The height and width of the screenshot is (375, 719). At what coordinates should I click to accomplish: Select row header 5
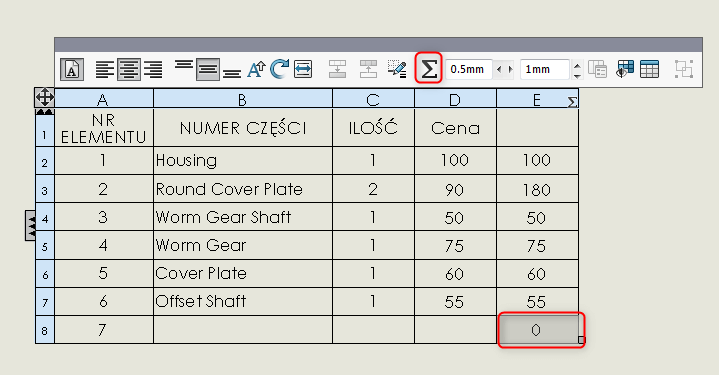(44, 245)
